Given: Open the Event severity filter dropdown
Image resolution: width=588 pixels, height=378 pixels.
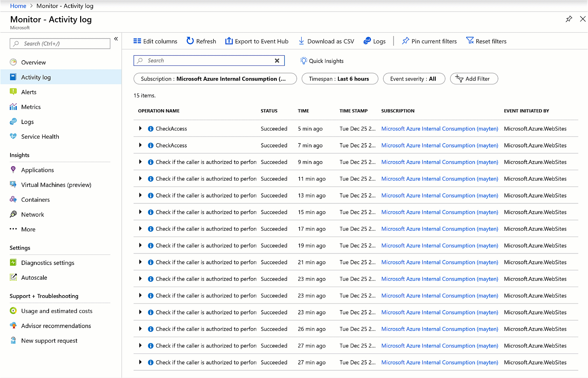Looking at the screenshot, I should [x=414, y=79].
